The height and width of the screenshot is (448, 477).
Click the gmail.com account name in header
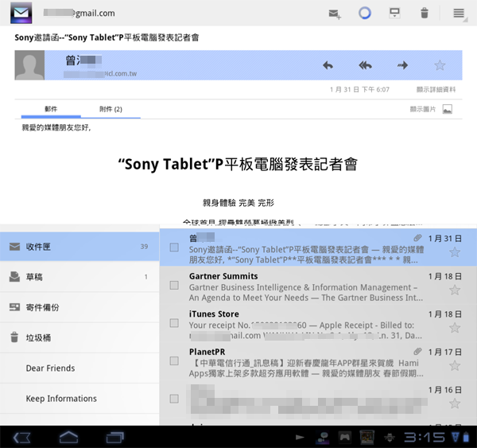pos(79,13)
